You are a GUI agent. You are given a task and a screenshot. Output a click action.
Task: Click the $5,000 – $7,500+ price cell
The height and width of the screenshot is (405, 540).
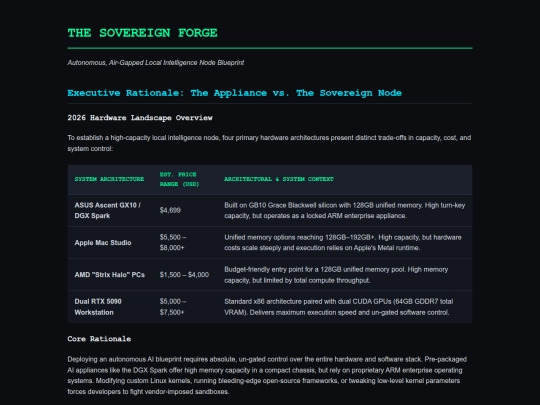point(185,307)
